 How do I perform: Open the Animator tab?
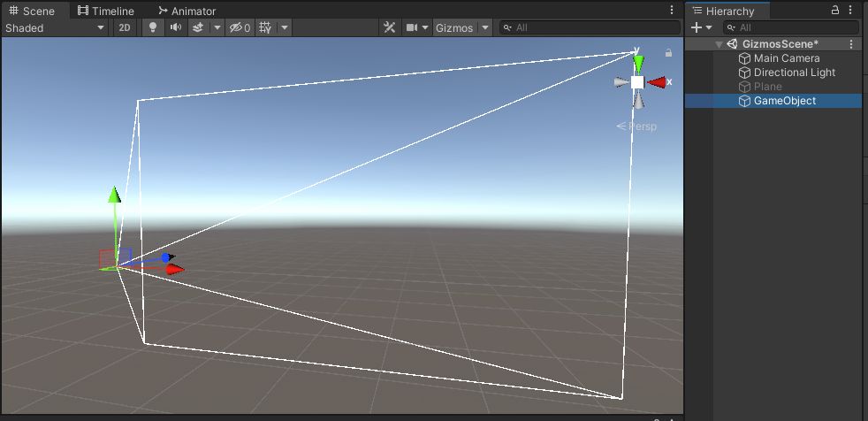(187, 11)
